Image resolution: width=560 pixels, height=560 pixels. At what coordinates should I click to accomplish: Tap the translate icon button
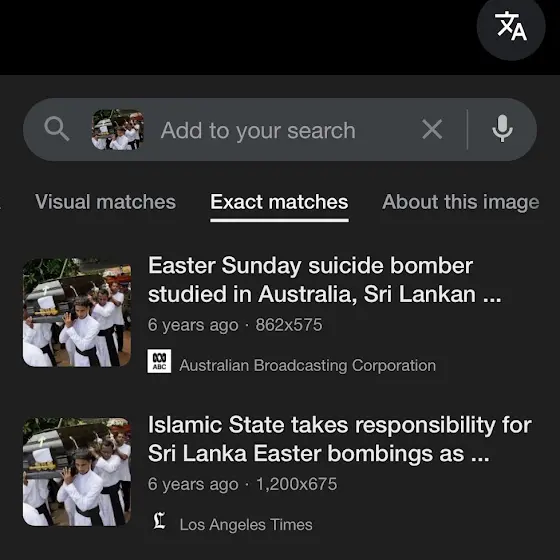[511, 26]
